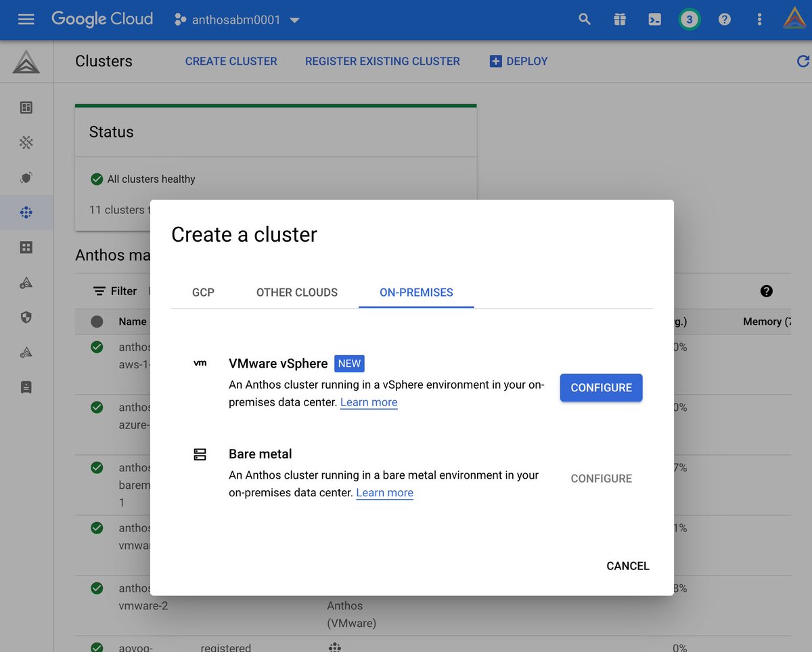
Task: Open Learn more link for Bare metal
Action: click(384, 493)
